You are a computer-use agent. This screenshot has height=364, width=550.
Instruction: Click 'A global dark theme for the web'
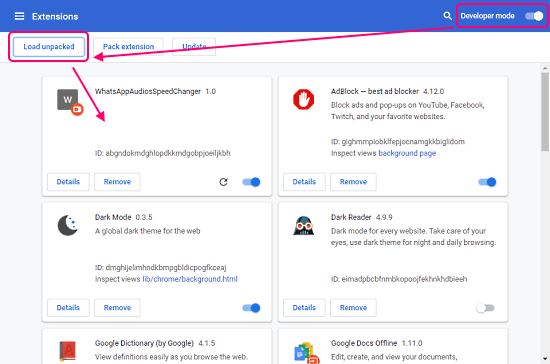[147, 231]
